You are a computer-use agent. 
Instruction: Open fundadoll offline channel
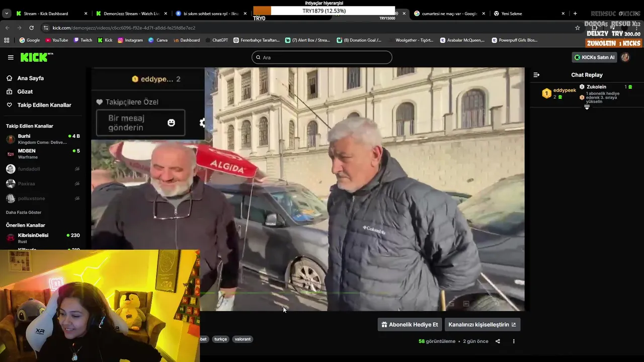[x=43, y=169]
